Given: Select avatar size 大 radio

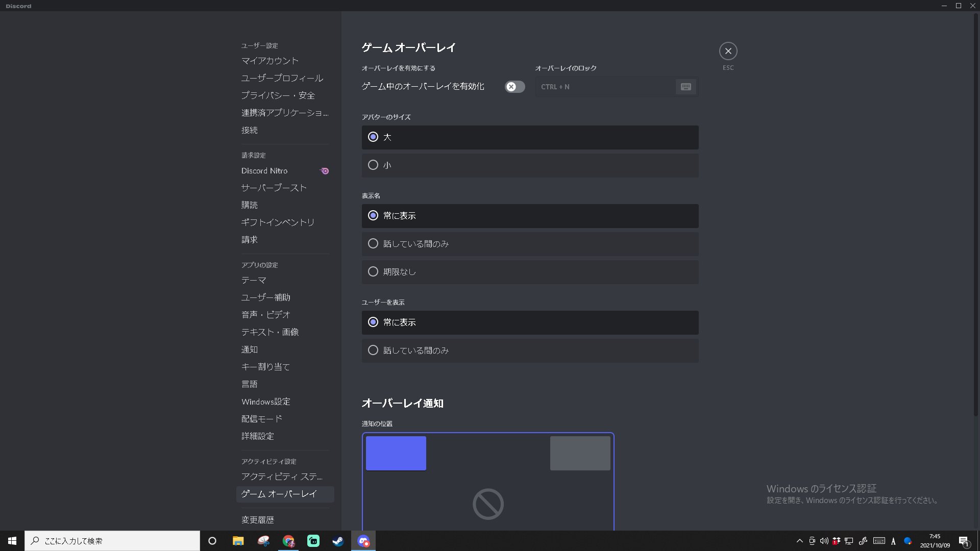Looking at the screenshot, I should tap(530, 137).
